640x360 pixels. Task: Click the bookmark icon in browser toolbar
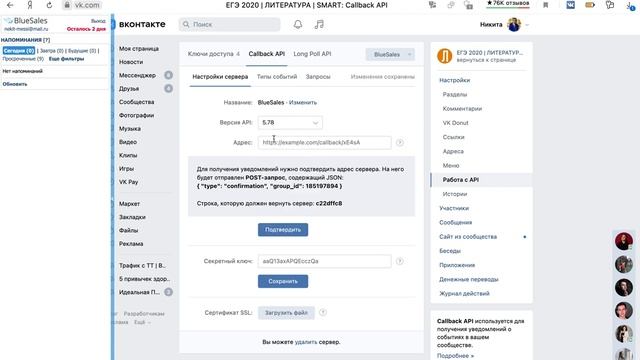[x=545, y=5]
